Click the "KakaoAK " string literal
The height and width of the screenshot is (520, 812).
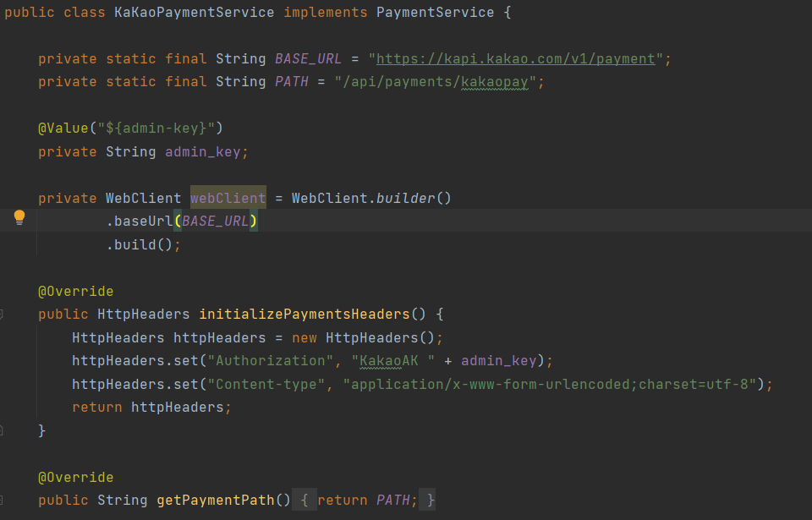coord(393,360)
